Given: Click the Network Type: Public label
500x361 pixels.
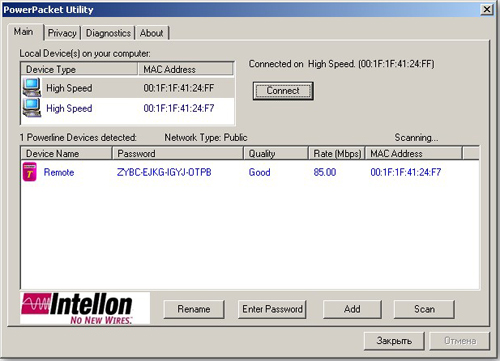Looking at the screenshot, I should click(206, 137).
